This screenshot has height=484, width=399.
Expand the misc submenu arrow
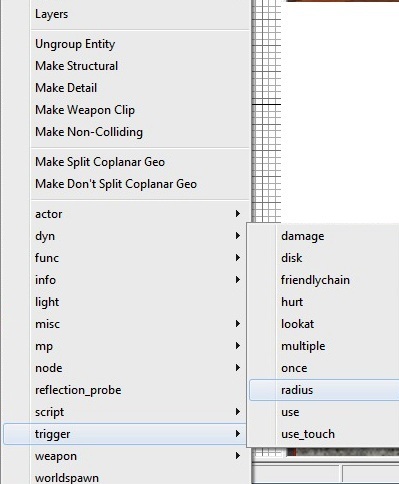coord(238,324)
